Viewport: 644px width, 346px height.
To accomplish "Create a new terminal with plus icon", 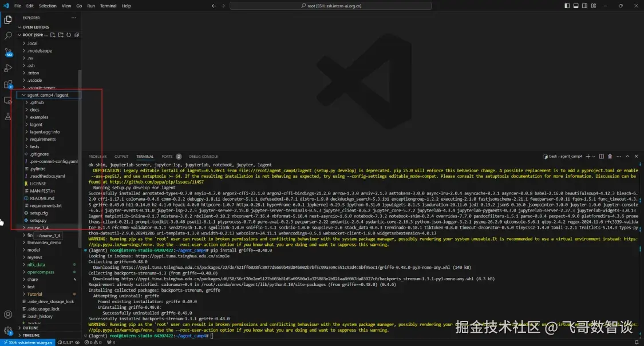I will (x=588, y=156).
